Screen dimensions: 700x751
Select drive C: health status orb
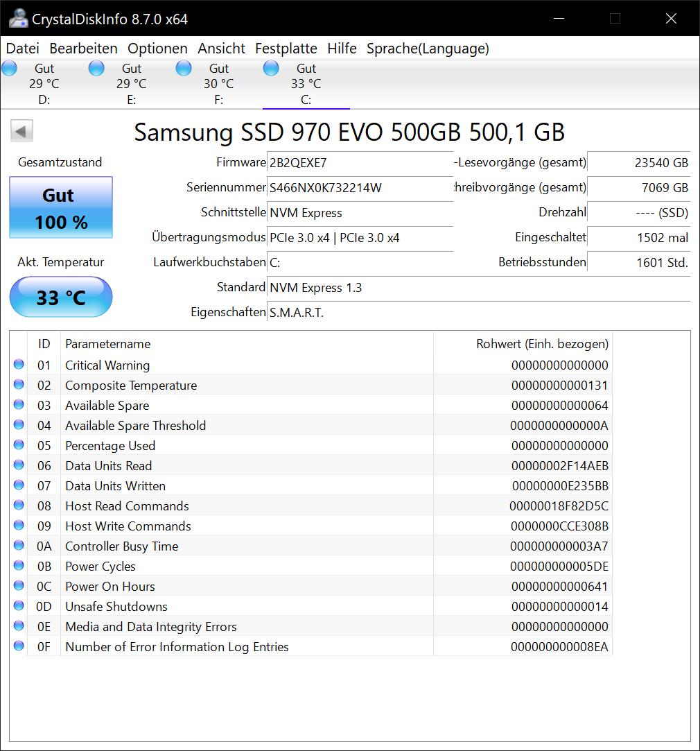pos(271,68)
